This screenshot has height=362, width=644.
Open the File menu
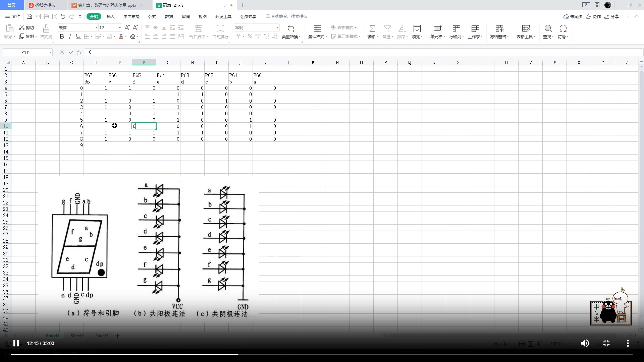[13, 16]
